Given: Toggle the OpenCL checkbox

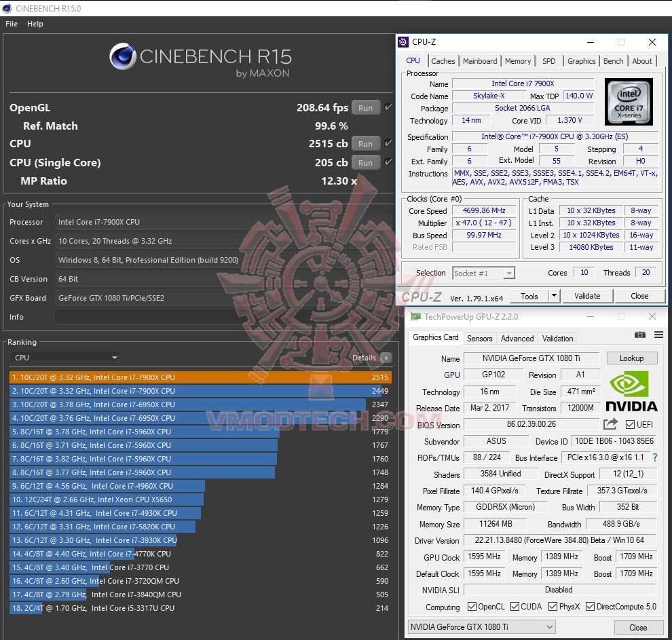Looking at the screenshot, I should 472,607.
